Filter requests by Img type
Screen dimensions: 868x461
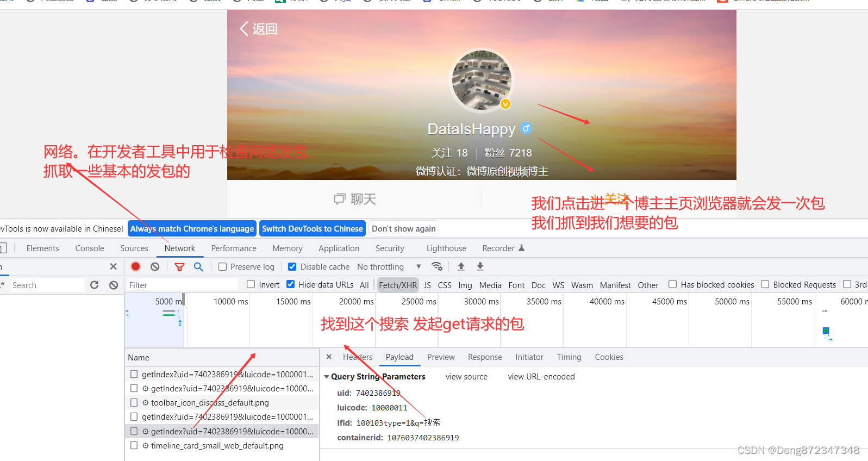465,285
